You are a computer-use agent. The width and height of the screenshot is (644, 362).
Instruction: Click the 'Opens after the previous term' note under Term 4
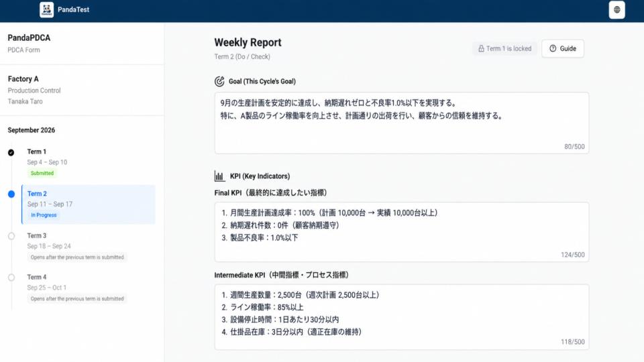(x=76, y=299)
